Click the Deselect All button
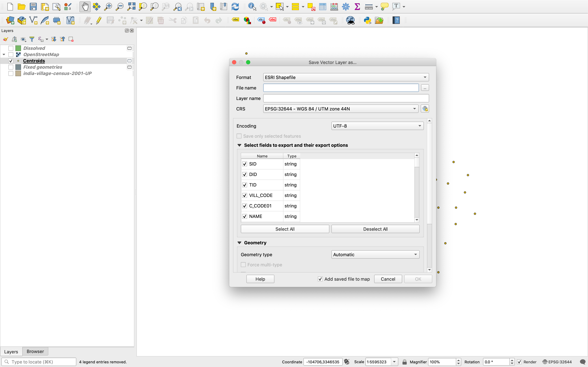The width and height of the screenshot is (588, 367). tap(375, 229)
